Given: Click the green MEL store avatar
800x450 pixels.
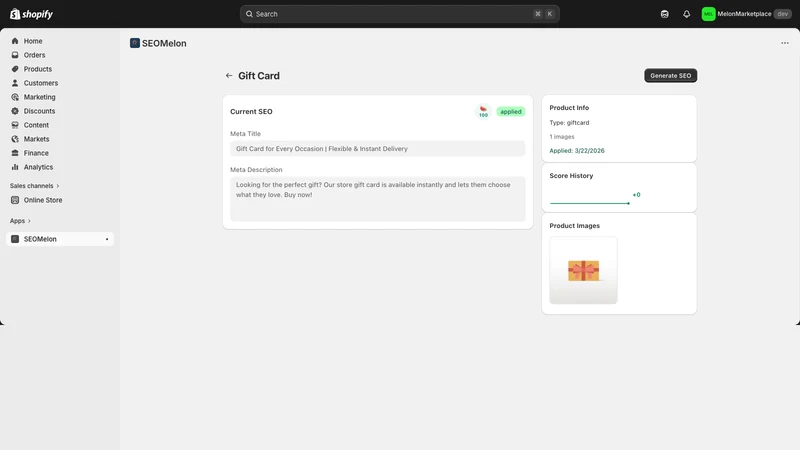Looking at the screenshot, I should [708, 14].
